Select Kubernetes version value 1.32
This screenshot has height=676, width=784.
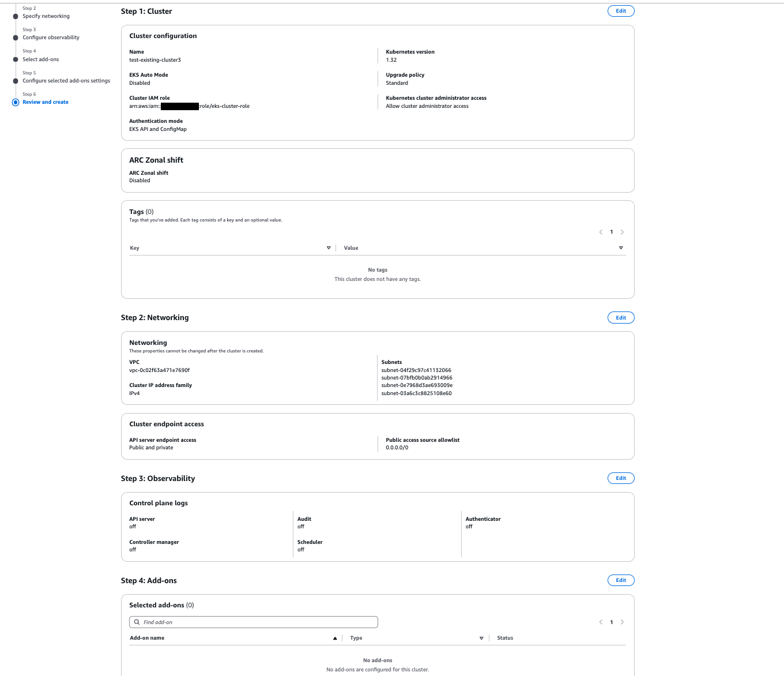coord(391,60)
